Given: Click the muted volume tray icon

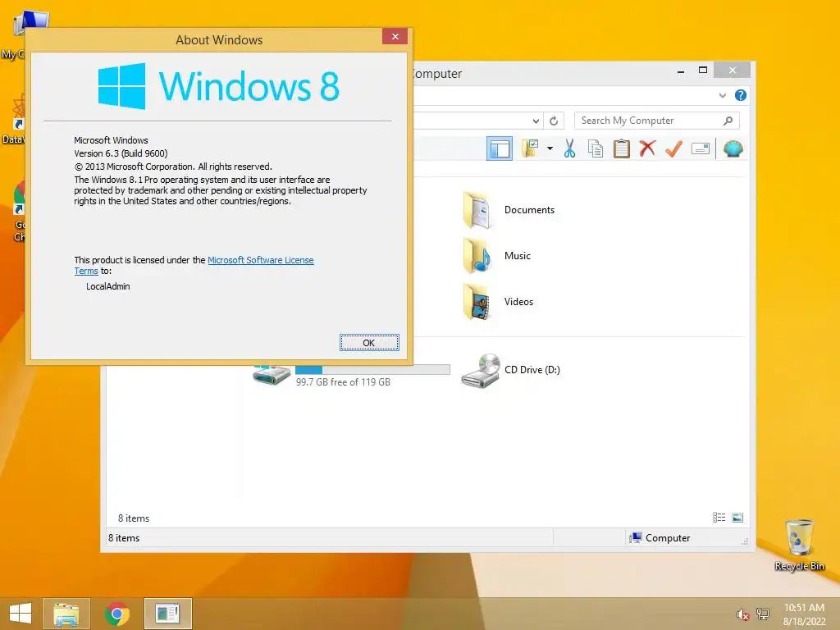Looking at the screenshot, I should 742,614.
